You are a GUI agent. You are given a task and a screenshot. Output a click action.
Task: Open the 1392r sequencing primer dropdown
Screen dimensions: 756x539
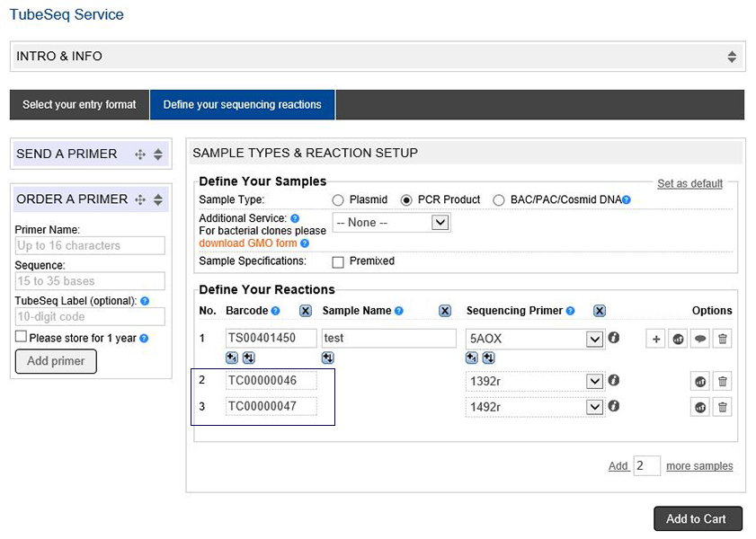click(x=593, y=382)
